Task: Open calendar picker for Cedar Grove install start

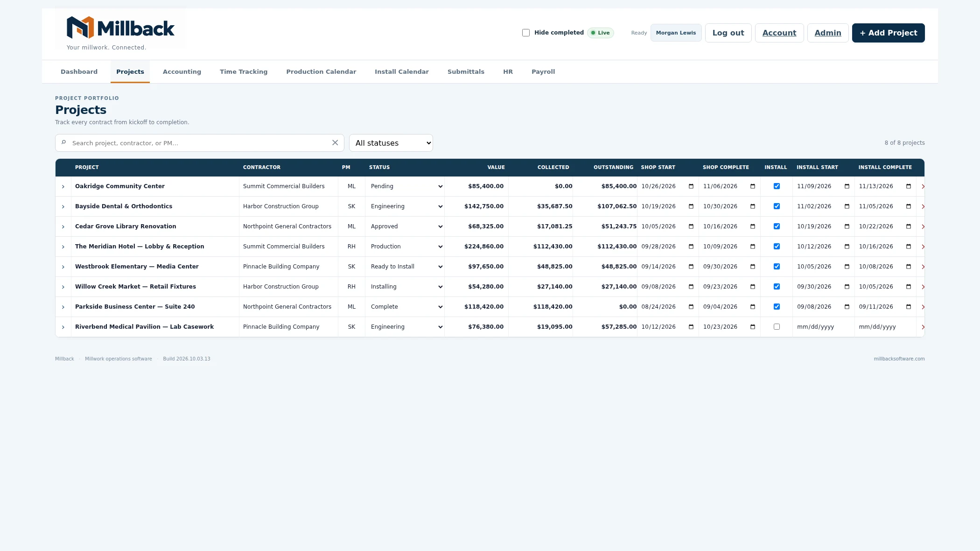Action: pyautogui.click(x=847, y=226)
